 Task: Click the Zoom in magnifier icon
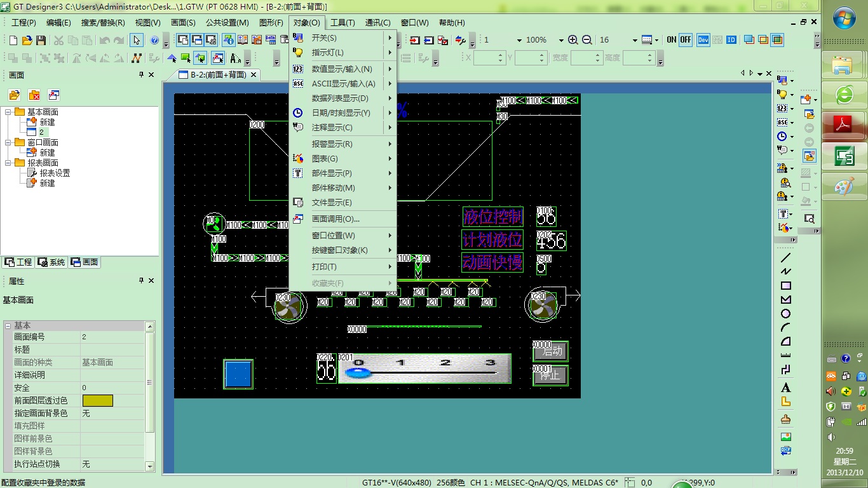click(x=573, y=40)
